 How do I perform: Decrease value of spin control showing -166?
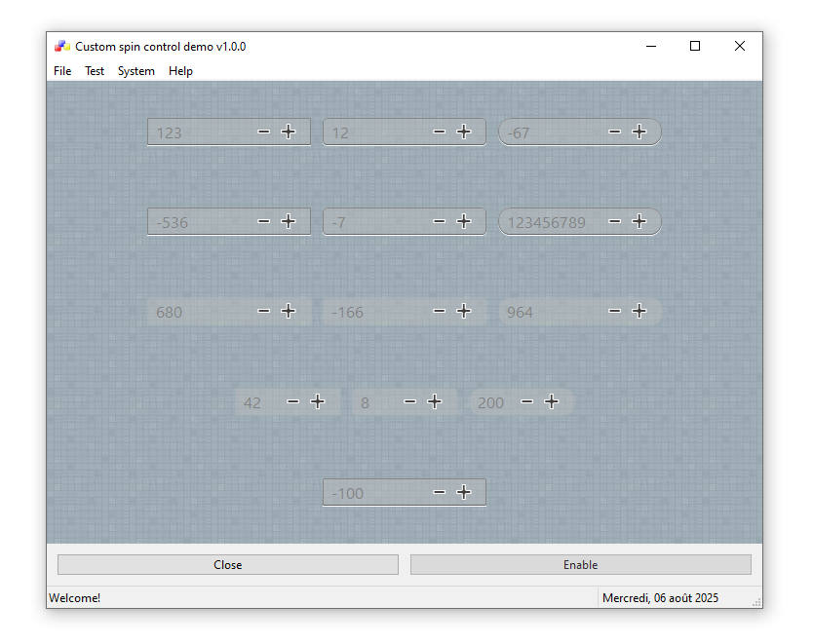[x=440, y=311]
